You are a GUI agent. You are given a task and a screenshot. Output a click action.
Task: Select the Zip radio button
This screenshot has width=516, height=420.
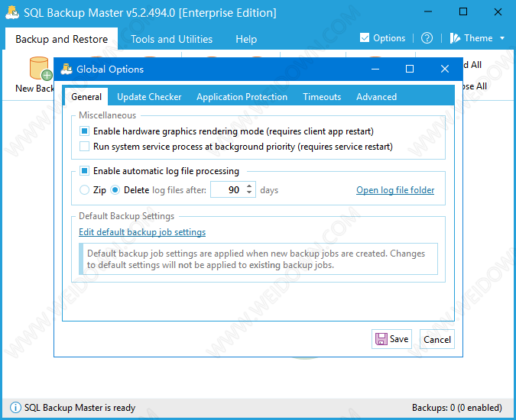[85, 190]
